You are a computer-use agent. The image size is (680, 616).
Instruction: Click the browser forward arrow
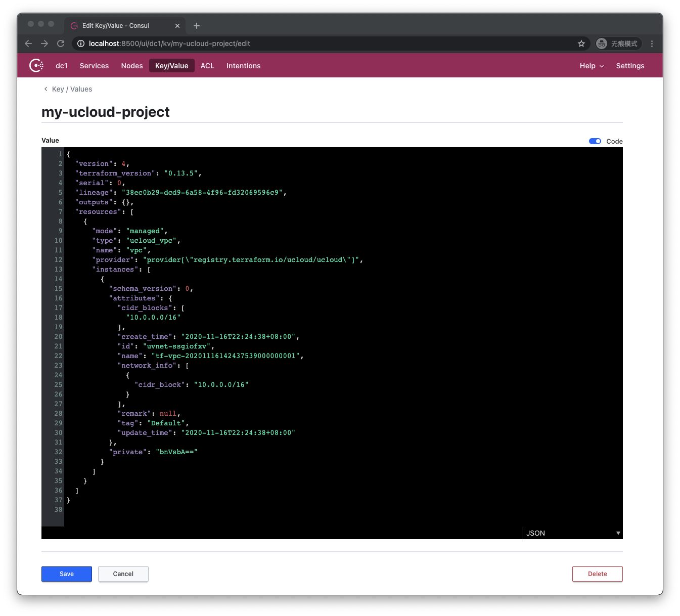coord(44,43)
